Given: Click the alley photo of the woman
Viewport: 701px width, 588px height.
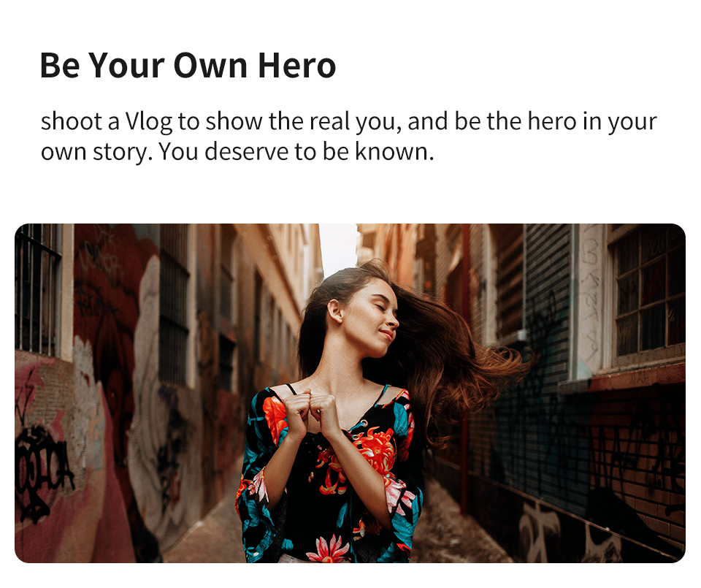Looking at the screenshot, I should point(350,393).
